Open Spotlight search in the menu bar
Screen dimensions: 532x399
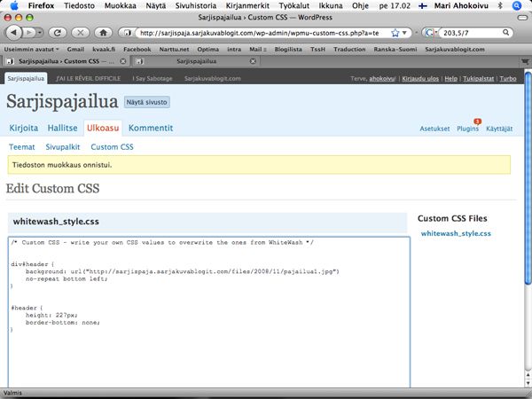pyautogui.click(x=517, y=5)
